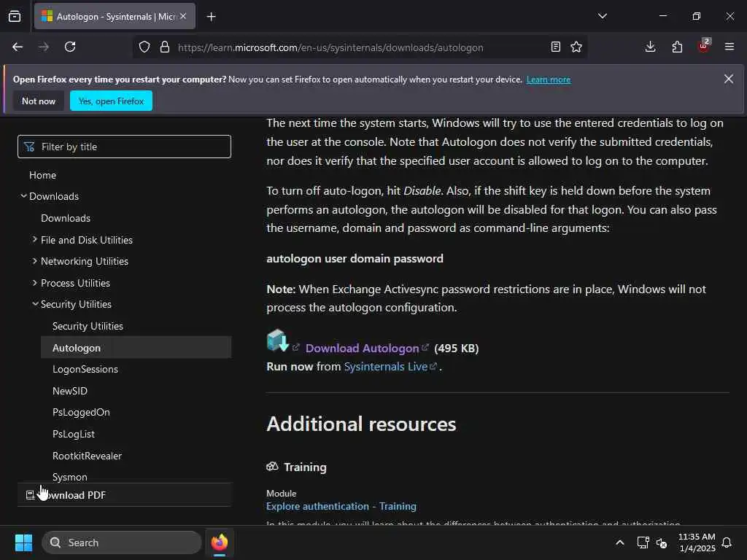Viewport: 747px width, 560px height.
Task: Dismiss the Firefox notification bar
Action: [729, 79]
